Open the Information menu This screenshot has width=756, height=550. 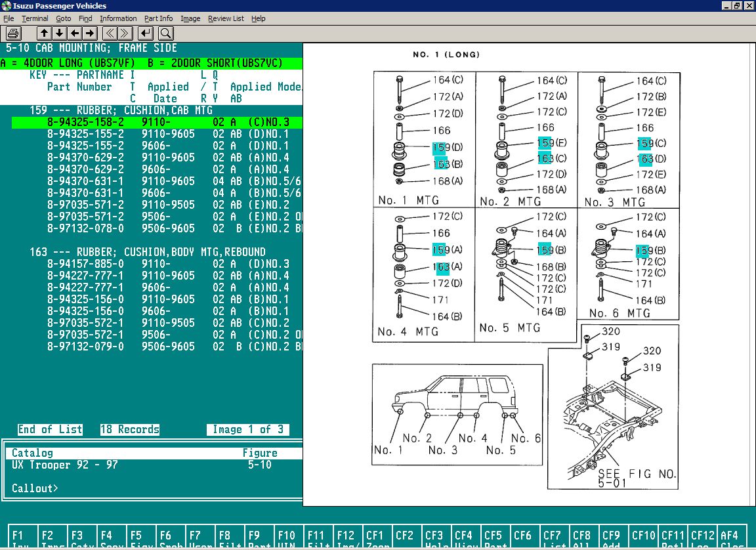pos(118,18)
